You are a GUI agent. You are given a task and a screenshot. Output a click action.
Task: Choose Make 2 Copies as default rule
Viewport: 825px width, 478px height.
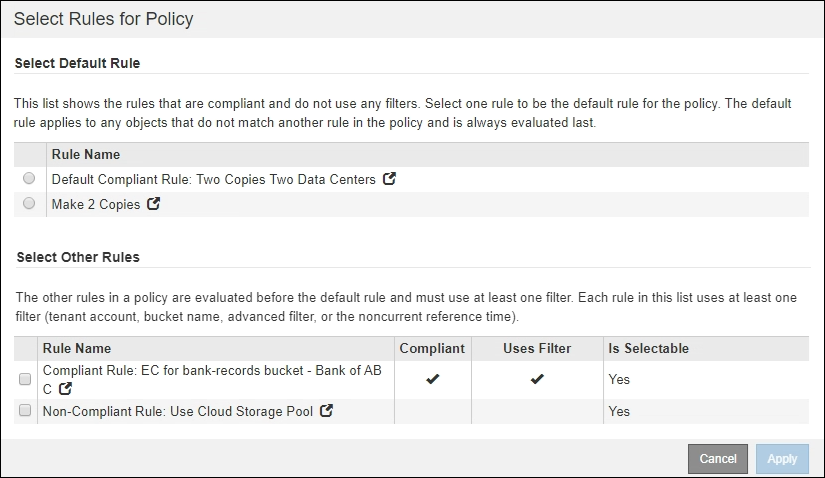click(29, 204)
